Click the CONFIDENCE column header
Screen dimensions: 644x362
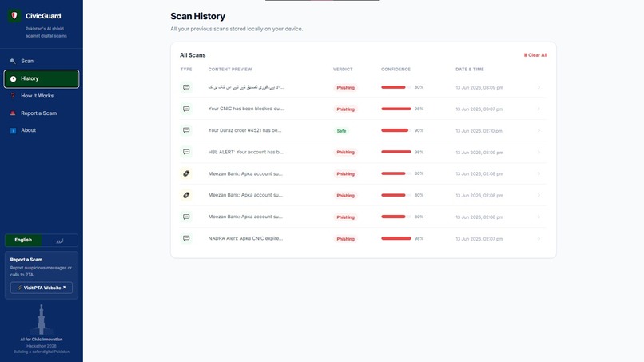(x=396, y=69)
